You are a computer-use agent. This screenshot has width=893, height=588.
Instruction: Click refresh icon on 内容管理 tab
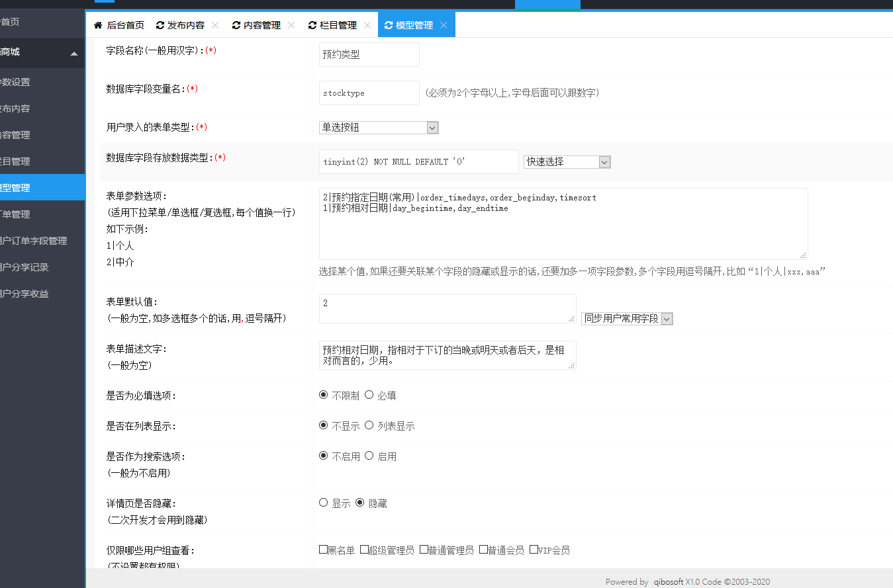pos(236,25)
